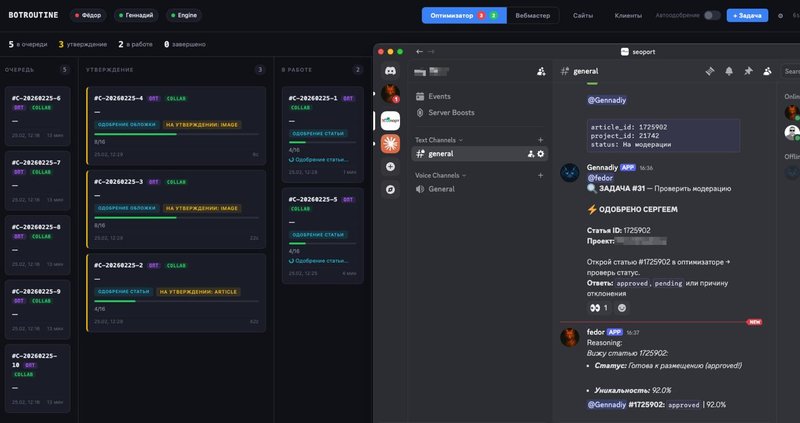Click progress bar on card #C-20260225-2
800x423 pixels.
pyautogui.click(x=176, y=301)
